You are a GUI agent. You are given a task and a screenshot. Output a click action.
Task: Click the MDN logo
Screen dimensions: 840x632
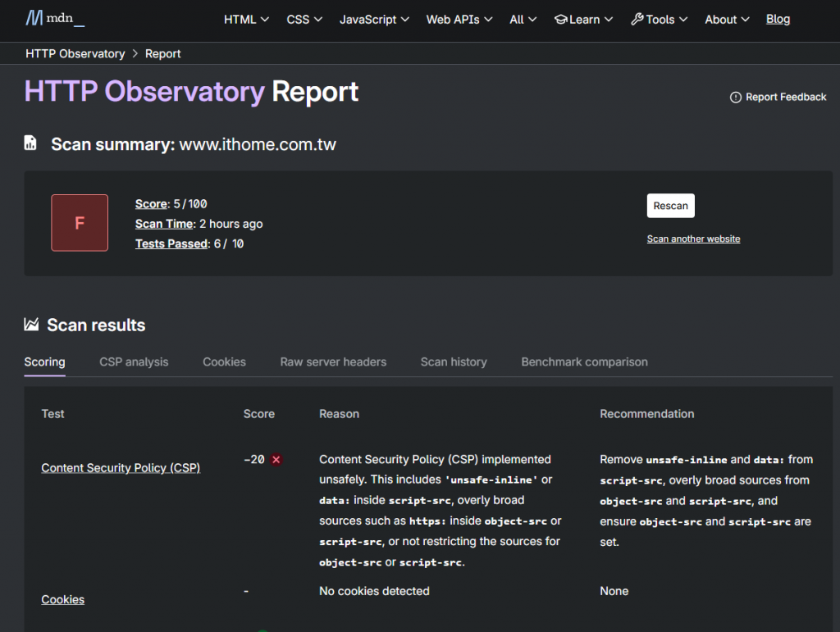tap(55, 19)
